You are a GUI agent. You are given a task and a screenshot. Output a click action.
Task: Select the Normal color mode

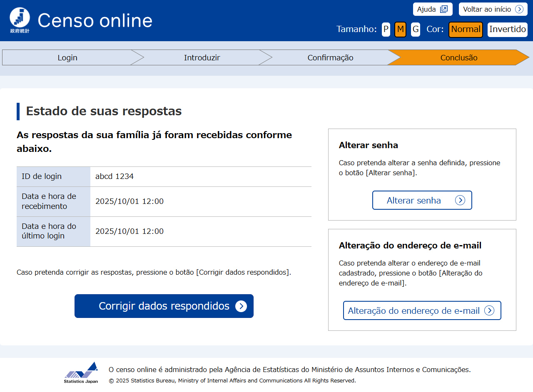pos(466,29)
